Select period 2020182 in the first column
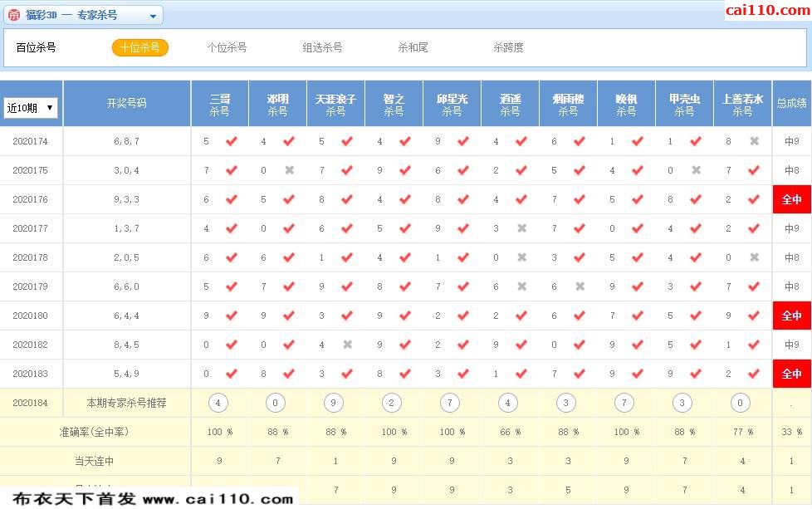The height and width of the screenshot is (509, 812). coord(30,345)
